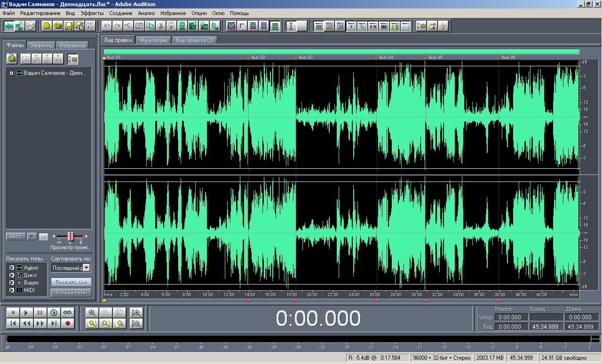Paste from clipboard toolbar icon

(x=172, y=26)
